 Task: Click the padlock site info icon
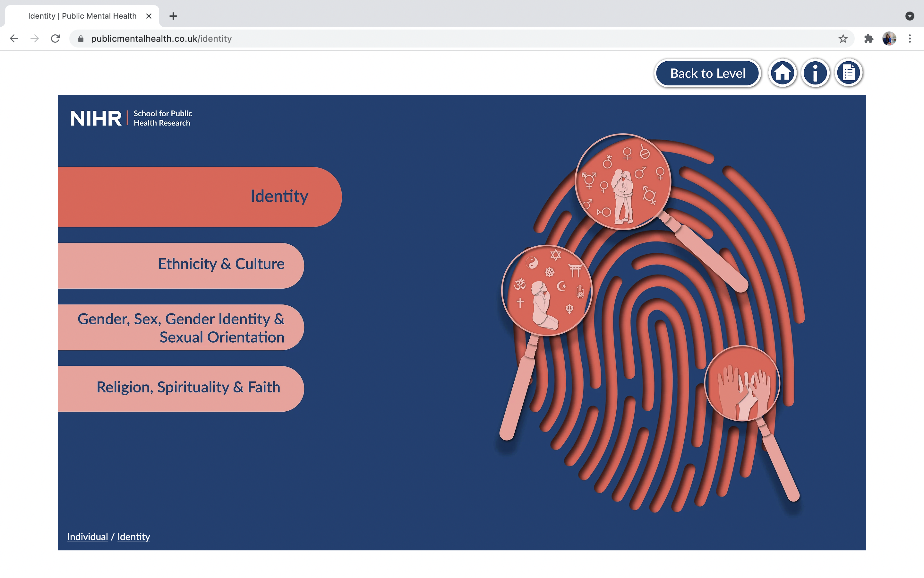[x=81, y=39]
